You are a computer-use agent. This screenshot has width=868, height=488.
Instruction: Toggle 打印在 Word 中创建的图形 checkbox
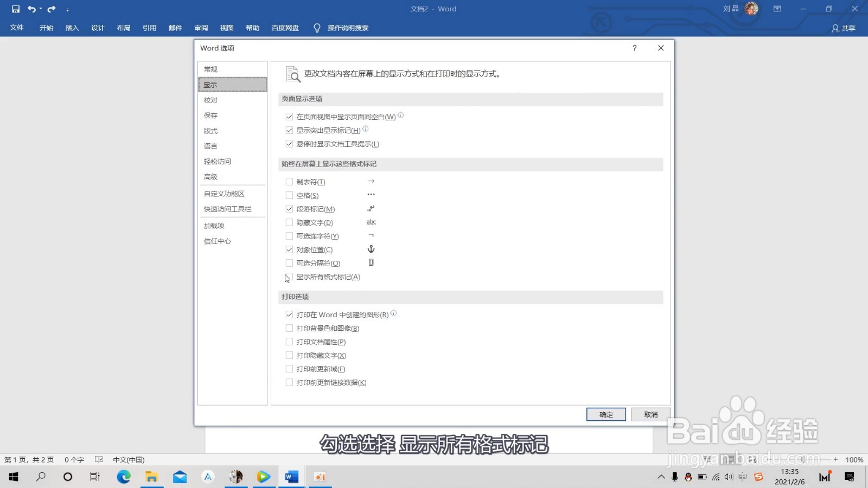[289, 314]
